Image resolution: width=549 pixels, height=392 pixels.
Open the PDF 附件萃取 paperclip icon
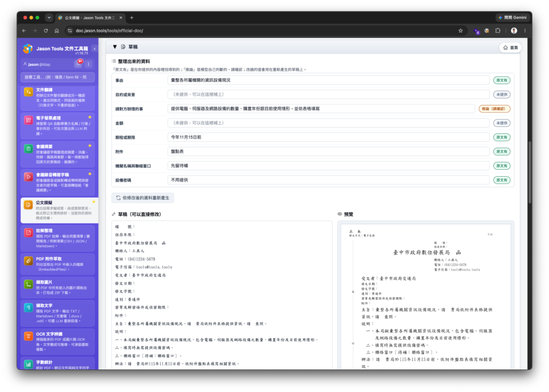[x=28, y=261]
